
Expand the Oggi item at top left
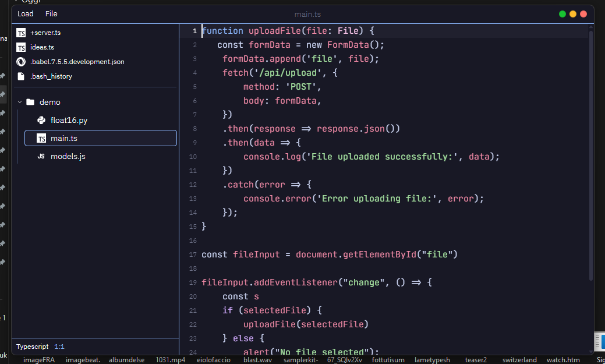(x=16, y=2)
